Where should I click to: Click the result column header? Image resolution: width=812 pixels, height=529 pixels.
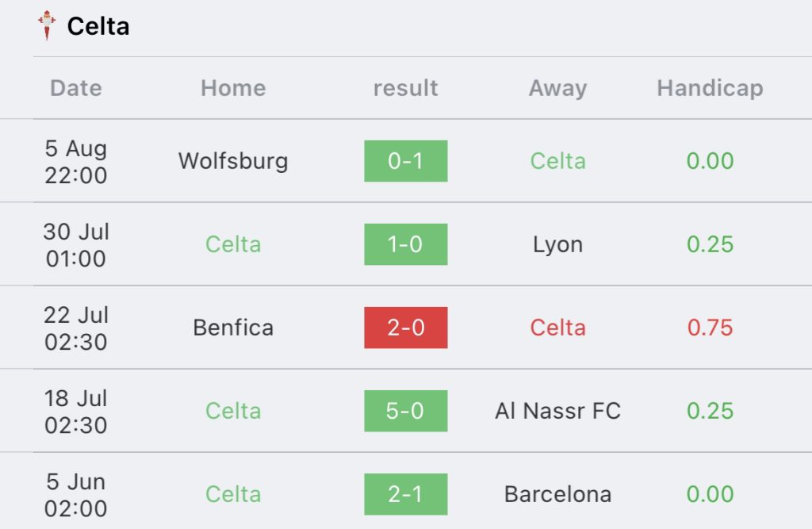(x=405, y=88)
